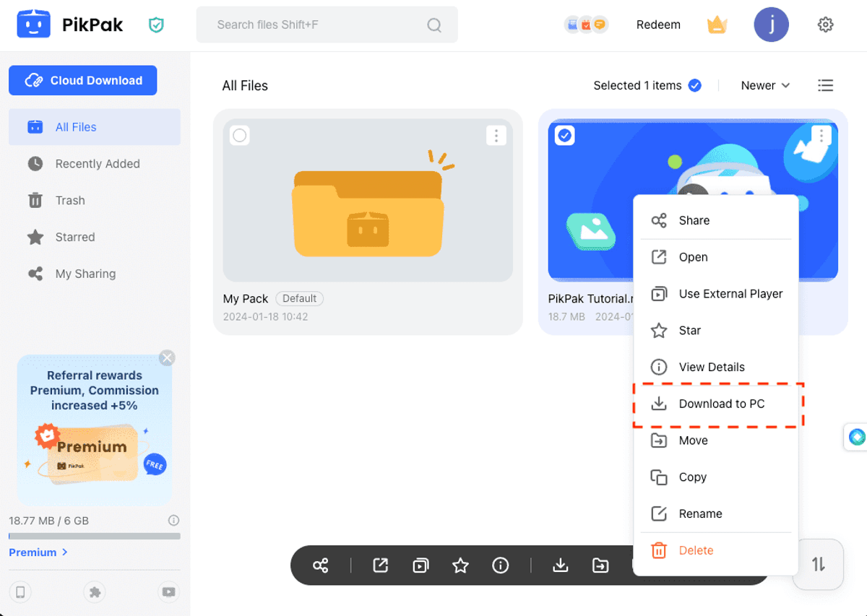Viewport: 867px width, 616px height.
Task: Open the My Pack folder thumbnail
Action: click(x=368, y=201)
